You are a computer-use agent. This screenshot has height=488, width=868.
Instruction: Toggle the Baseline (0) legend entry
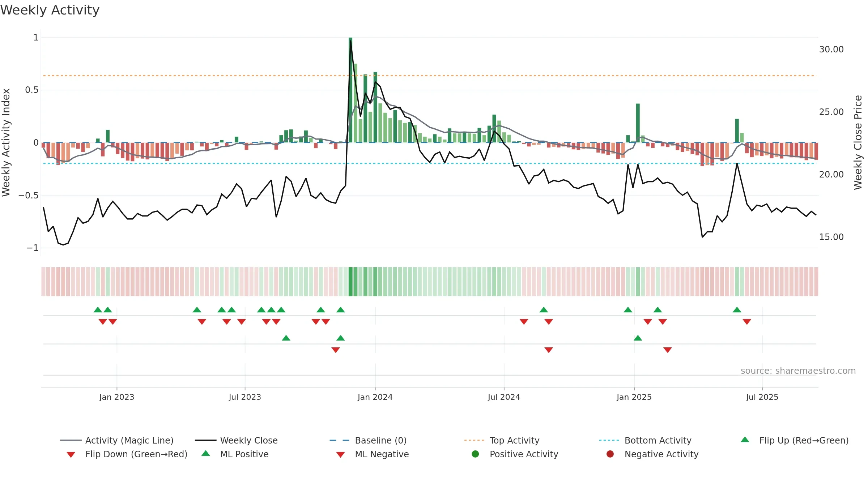(x=368, y=440)
